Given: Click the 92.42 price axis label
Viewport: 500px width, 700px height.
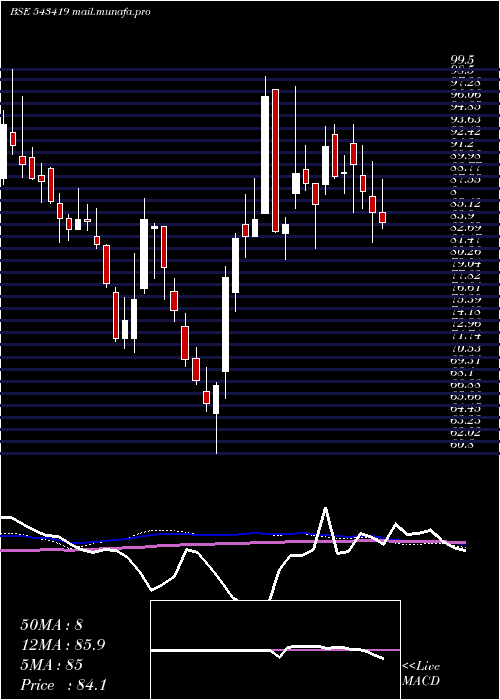Looking at the screenshot, I should click(x=466, y=132).
